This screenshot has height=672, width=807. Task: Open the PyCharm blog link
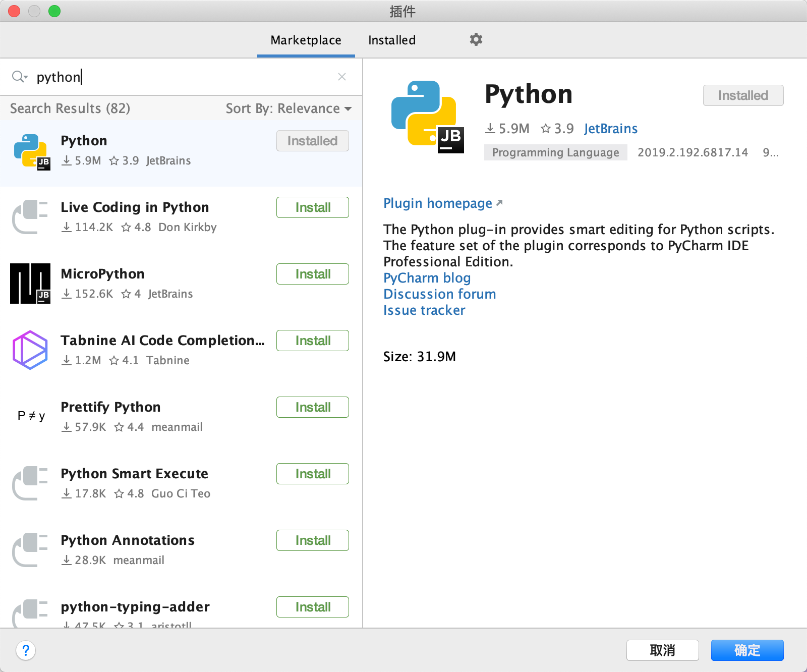point(427,278)
